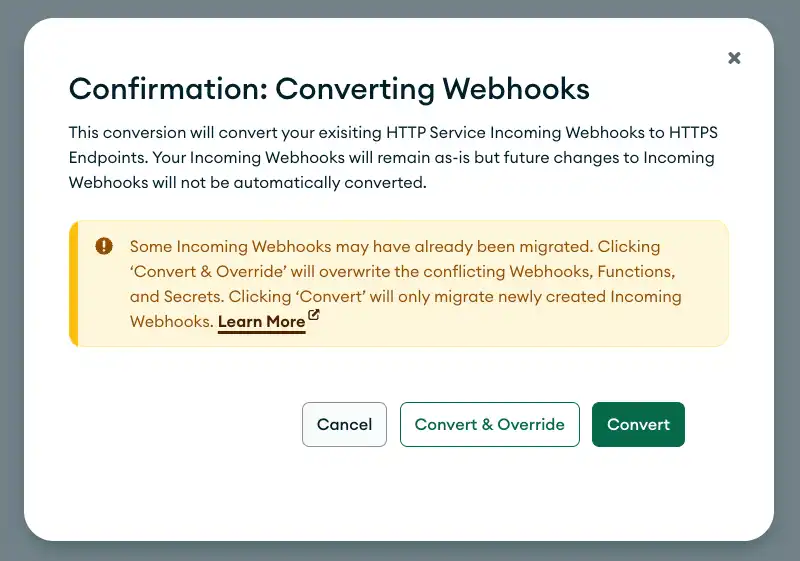The image size is (800, 561).
Task: Click 'Your Incoming Webhooks will remain as-is' text
Action: click(x=270, y=158)
